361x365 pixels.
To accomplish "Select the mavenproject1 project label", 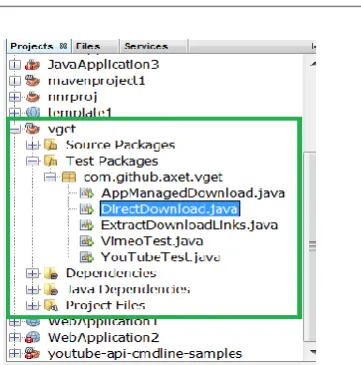I will [97, 81].
